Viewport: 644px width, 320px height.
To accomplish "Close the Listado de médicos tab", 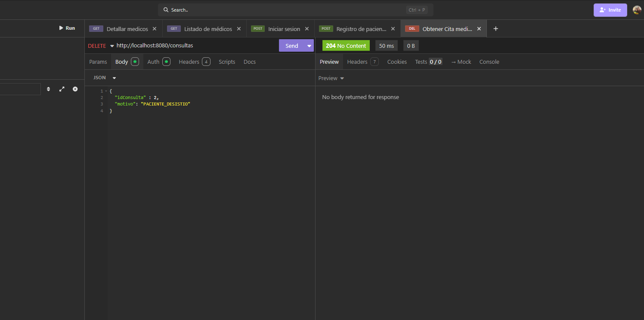I will click(x=238, y=29).
